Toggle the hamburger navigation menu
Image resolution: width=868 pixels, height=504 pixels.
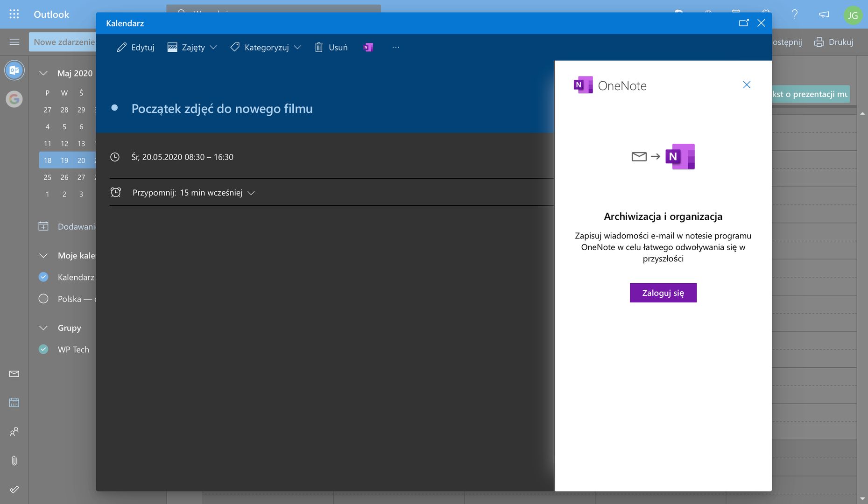point(14,42)
